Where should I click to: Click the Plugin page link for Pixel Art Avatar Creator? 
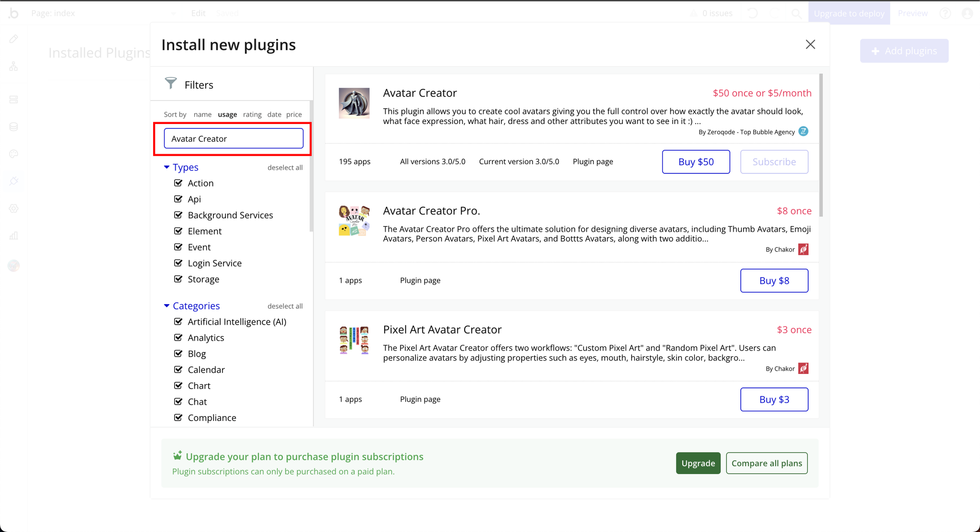click(420, 399)
